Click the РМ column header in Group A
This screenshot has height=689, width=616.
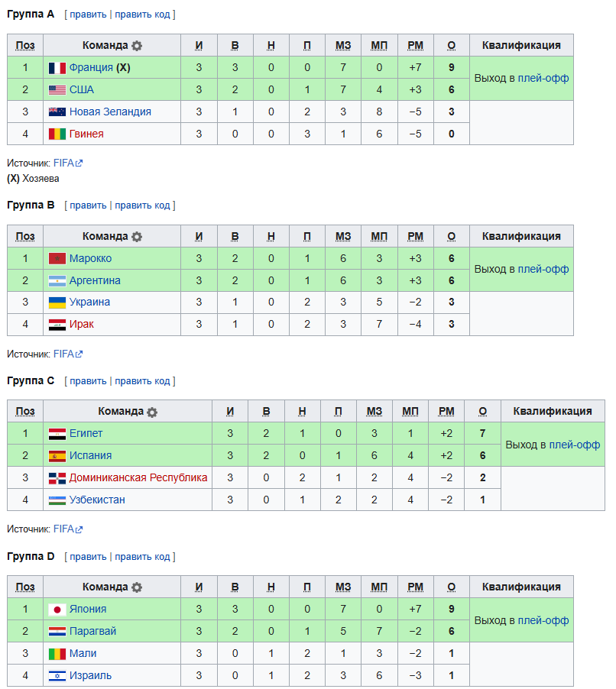pyautogui.click(x=416, y=46)
